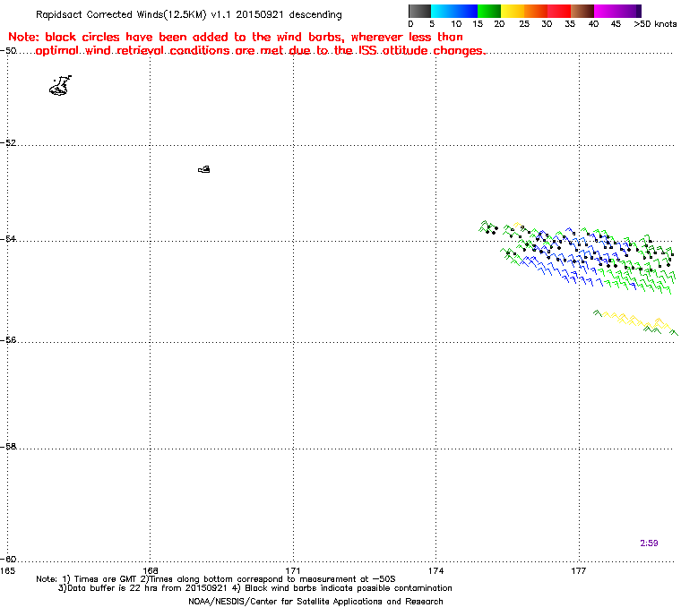Click the 165 longitude axis label
The width and height of the screenshot is (681, 616).
tap(7, 570)
